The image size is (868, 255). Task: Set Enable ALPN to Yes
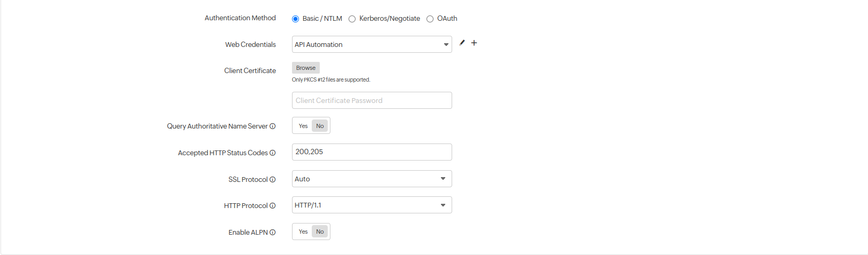(x=303, y=232)
